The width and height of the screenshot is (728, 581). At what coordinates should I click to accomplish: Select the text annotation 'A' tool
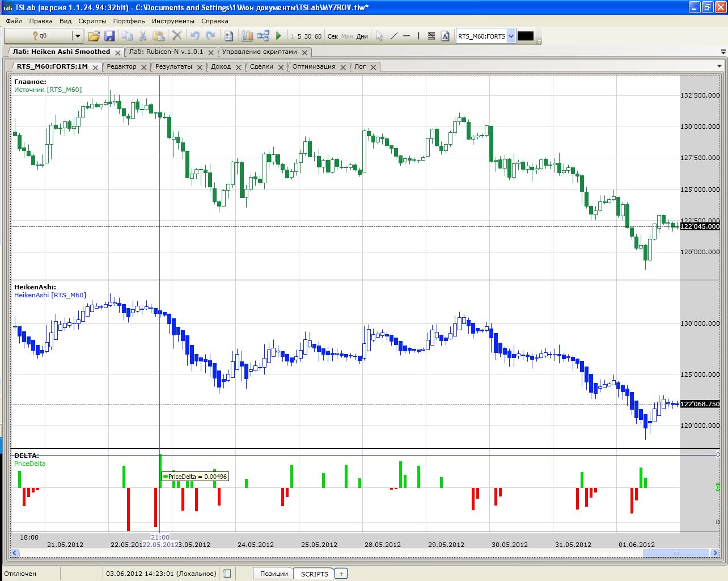445,36
